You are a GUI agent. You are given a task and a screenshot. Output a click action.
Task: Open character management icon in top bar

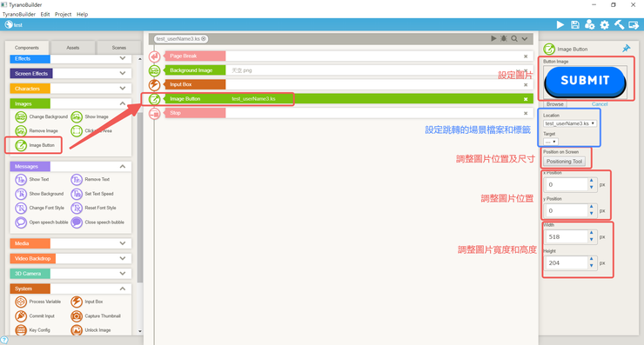coord(590,24)
